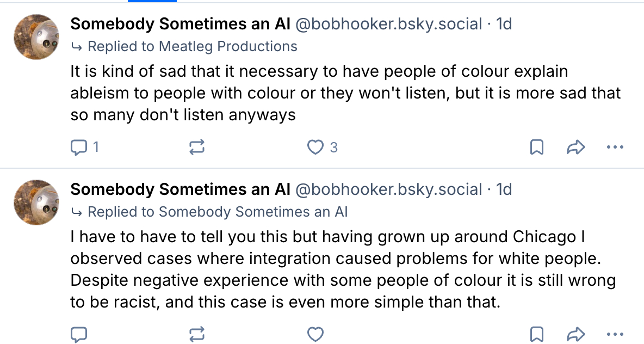Repost the second post about Chicago
The width and height of the screenshot is (644, 344).
coord(197,334)
